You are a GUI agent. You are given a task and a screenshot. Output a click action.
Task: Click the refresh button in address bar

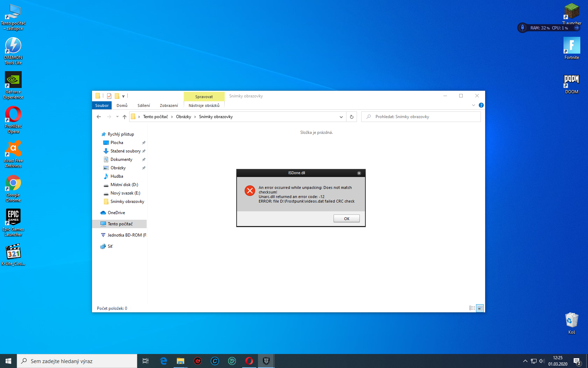352,117
